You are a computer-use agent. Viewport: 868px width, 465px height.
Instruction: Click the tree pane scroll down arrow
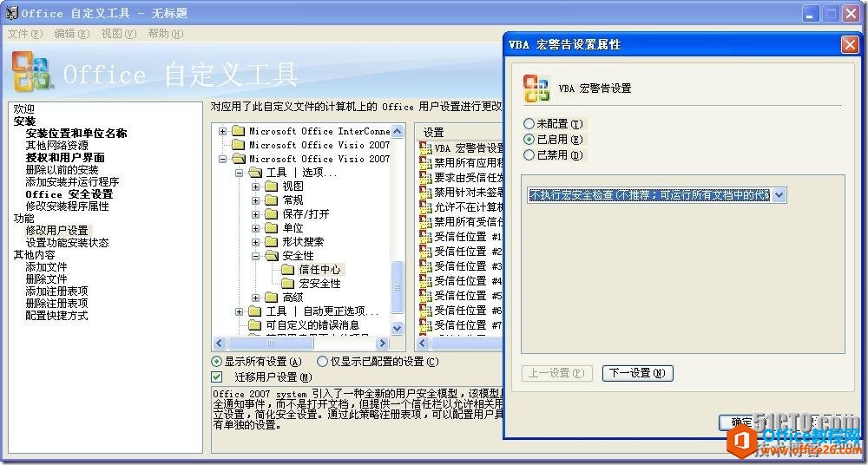click(x=397, y=328)
